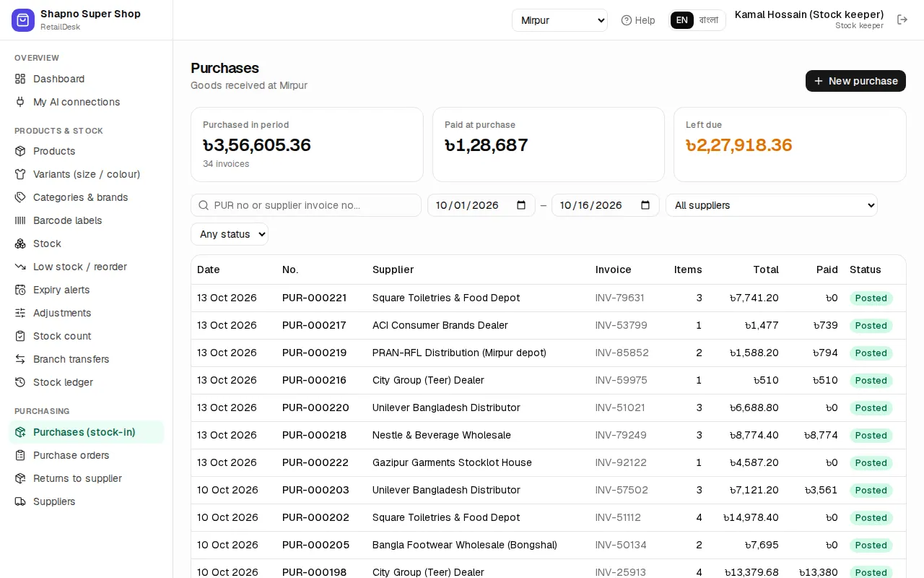The image size is (924, 578).
Task: Focus the PUR no search field
Action: [306, 205]
